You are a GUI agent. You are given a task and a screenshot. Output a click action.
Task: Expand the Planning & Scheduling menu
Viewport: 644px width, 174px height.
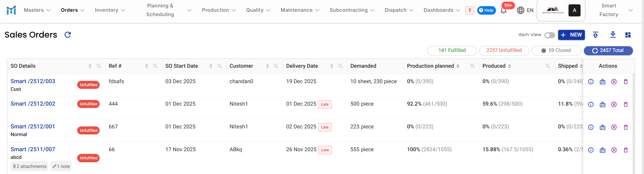(x=169, y=10)
